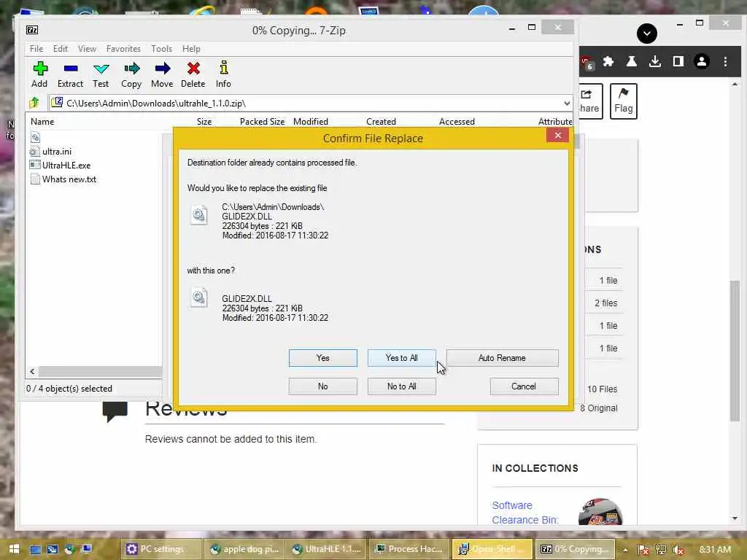Close the Confirm File Replace dialog
747x560 pixels.
[x=557, y=136]
